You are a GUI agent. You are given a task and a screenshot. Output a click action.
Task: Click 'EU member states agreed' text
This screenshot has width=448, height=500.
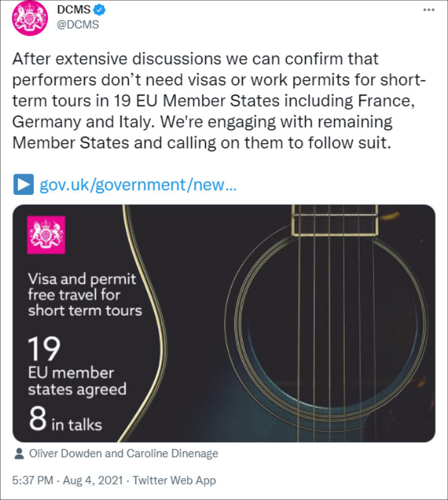click(x=77, y=381)
